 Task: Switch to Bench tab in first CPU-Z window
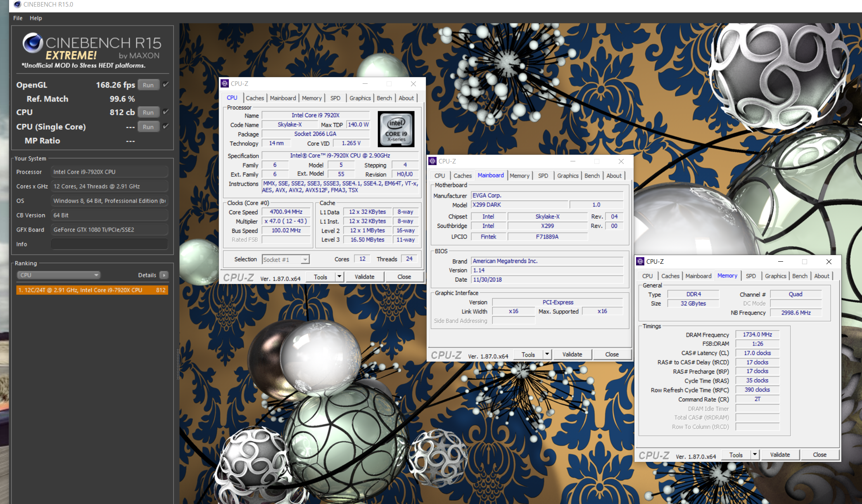pyautogui.click(x=384, y=98)
